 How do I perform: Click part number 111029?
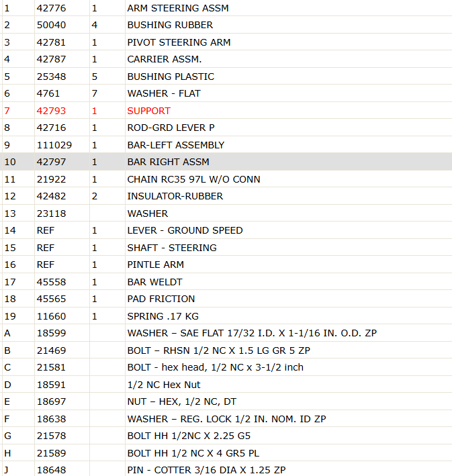(x=54, y=145)
